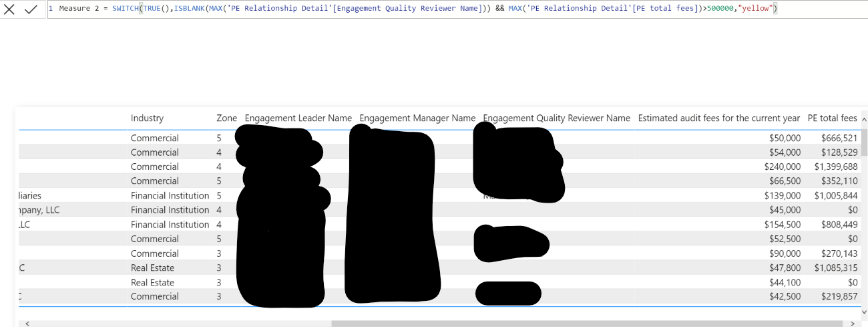Image resolution: width=868 pixels, height=327 pixels.
Task: Sort by Estimated audit fees for the current year
Action: click(718, 118)
